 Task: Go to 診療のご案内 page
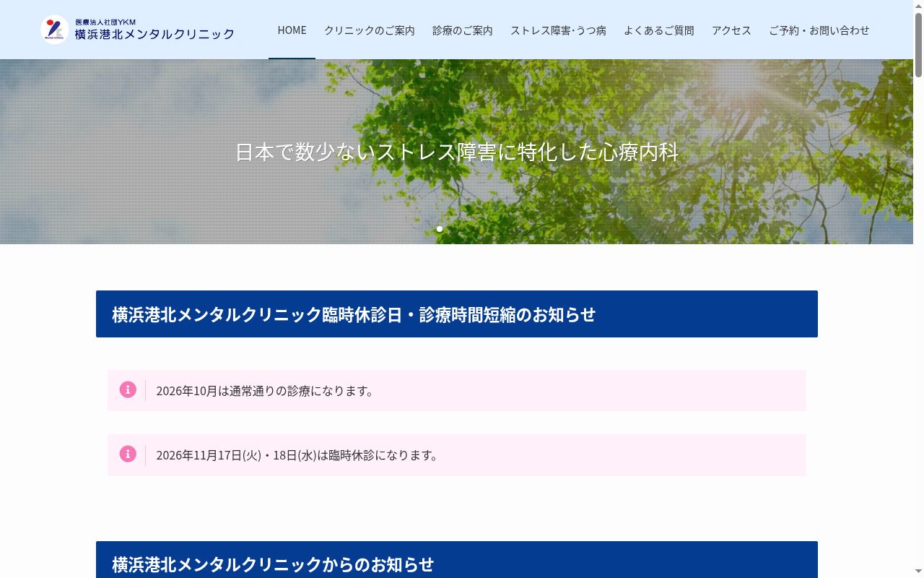click(463, 30)
